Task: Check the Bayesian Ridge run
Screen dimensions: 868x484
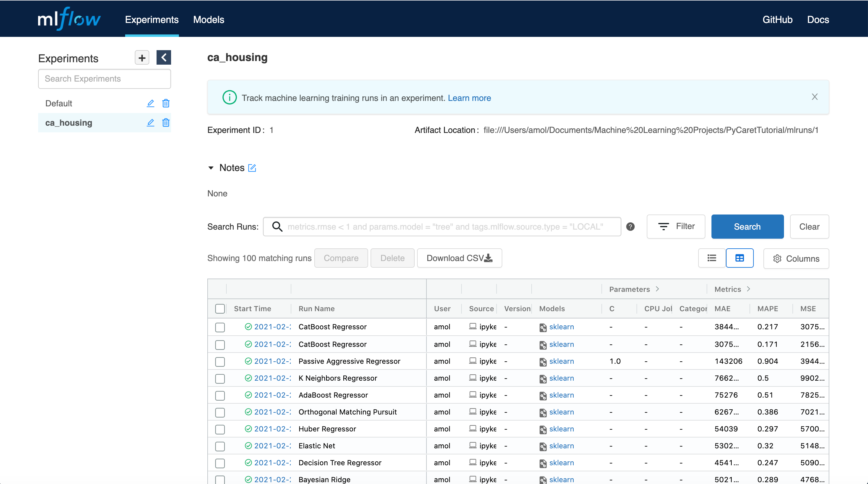Action: (220, 480)
